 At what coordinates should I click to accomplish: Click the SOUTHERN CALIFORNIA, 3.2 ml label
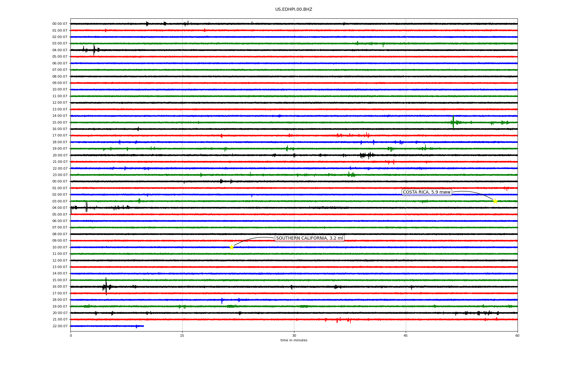click(x=309, y=238)
